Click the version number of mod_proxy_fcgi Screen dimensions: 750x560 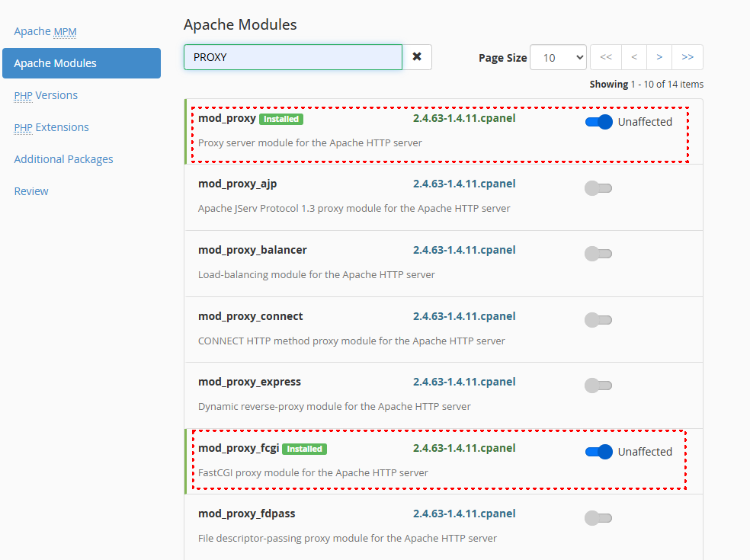464,448
